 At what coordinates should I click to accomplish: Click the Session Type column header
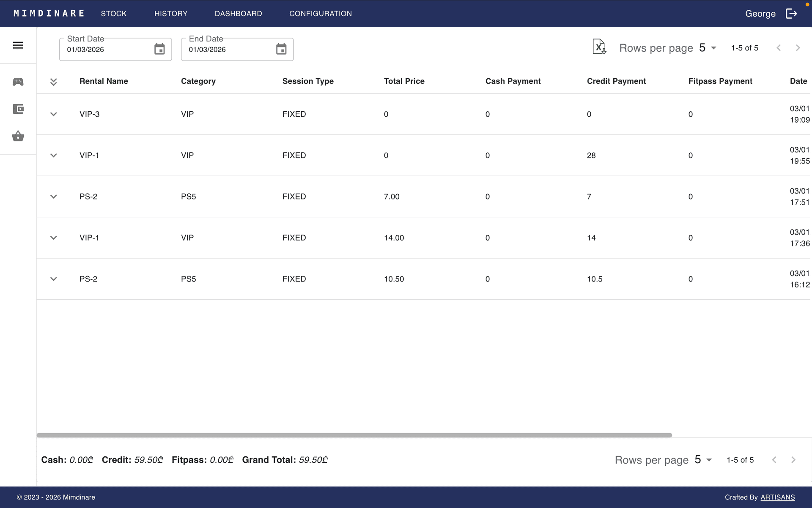308,81
